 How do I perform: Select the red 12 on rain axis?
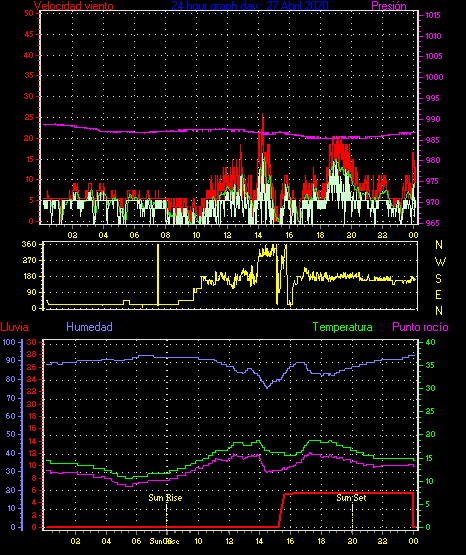(x=31, y=453)
